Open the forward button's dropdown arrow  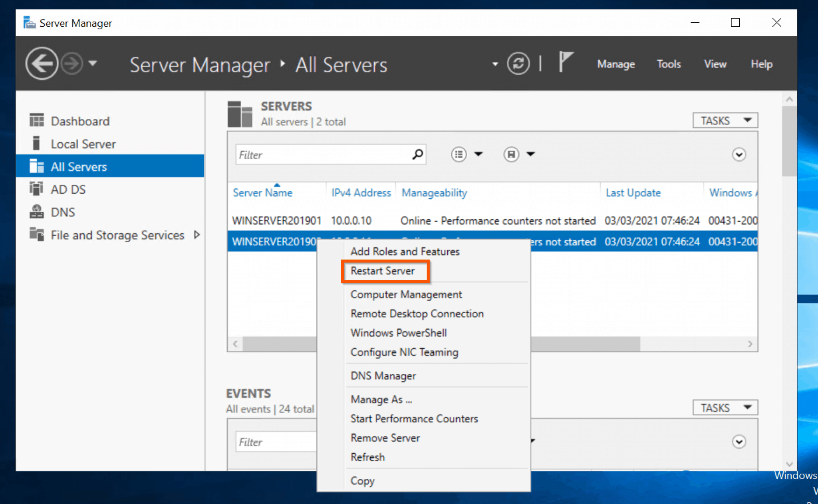(x=93, y=63)
